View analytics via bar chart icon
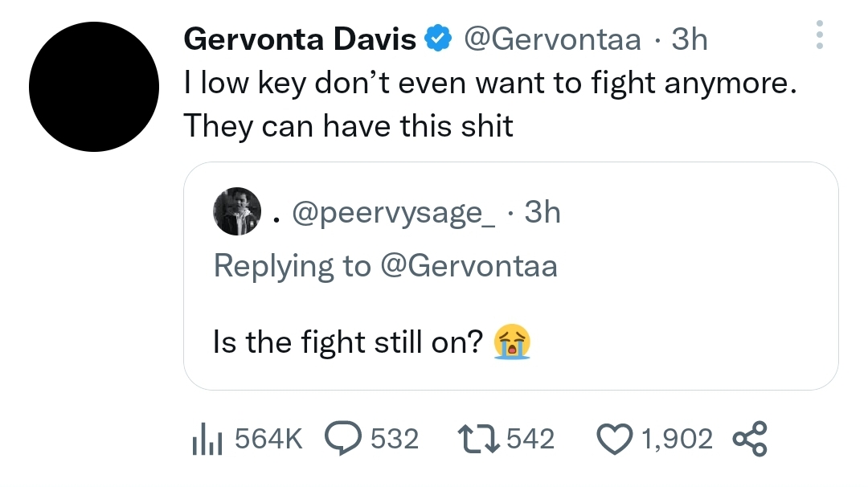This screenshot has height=487, width=868. [x=207, y=438]
